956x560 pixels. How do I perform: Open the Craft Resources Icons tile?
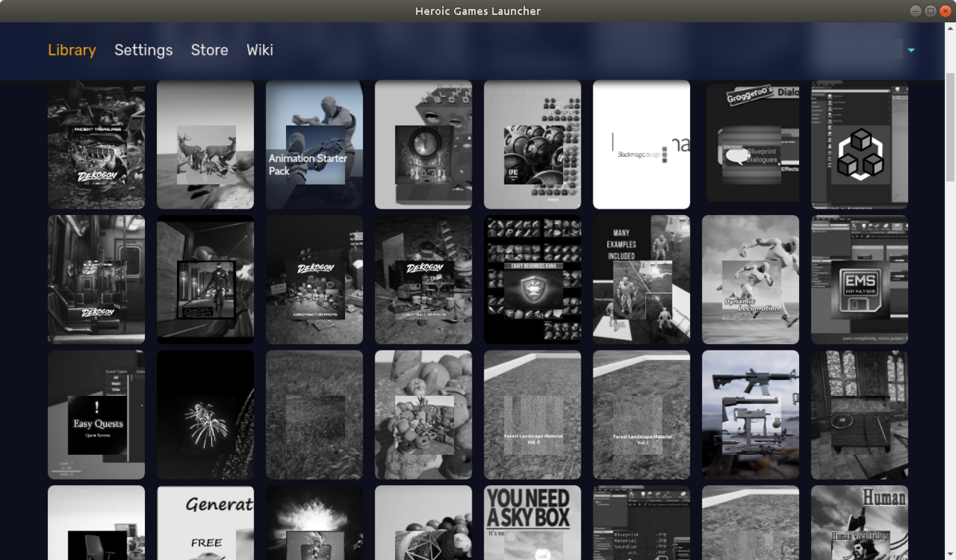(x=532, y=280)
